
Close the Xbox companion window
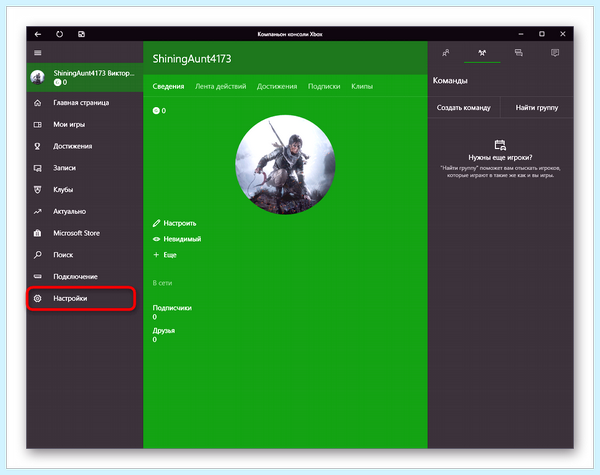(x=562, y=34)
